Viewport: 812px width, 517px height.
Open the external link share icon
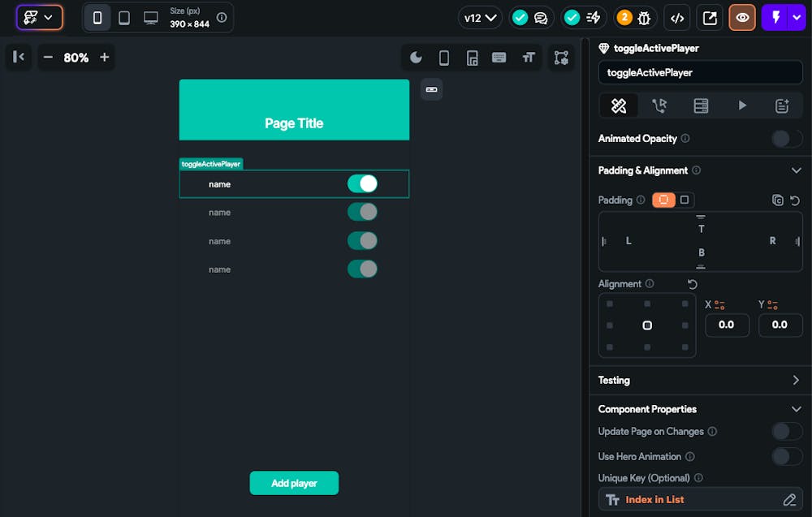tap(710, 18)
